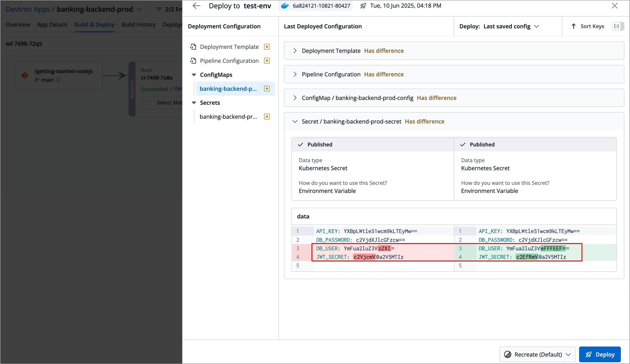Click the difference indicator beside Deployment Template
This screenshot has width=630, height=364.
pos(267,47)
